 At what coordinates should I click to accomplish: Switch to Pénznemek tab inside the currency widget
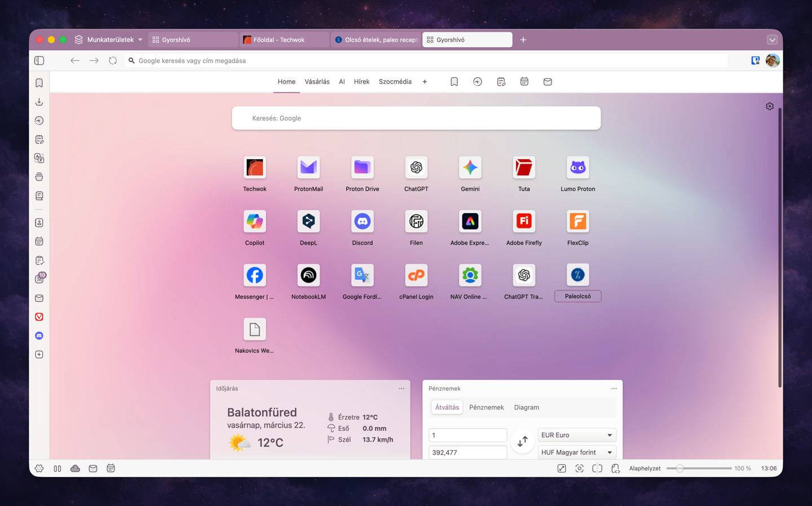[x=487, y=407]
